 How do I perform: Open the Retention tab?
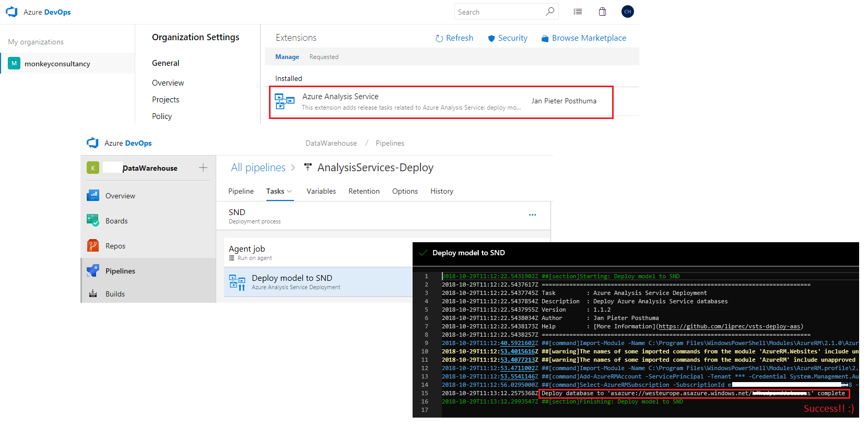[364, 191]
